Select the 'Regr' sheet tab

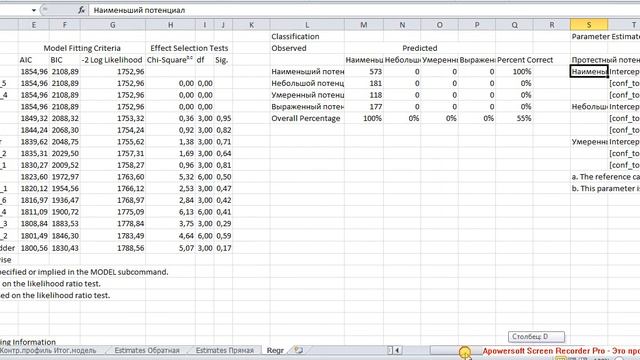275,350
